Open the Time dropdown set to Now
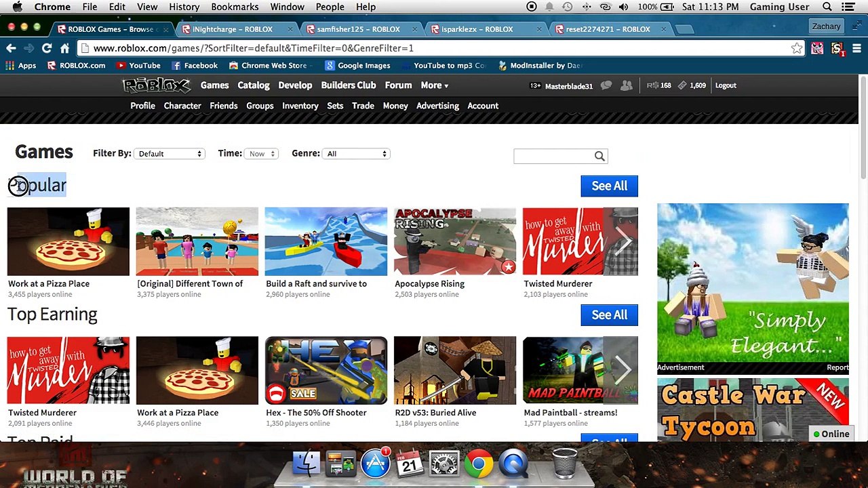This screenshot has height=488, width=868. coord(262,154)
